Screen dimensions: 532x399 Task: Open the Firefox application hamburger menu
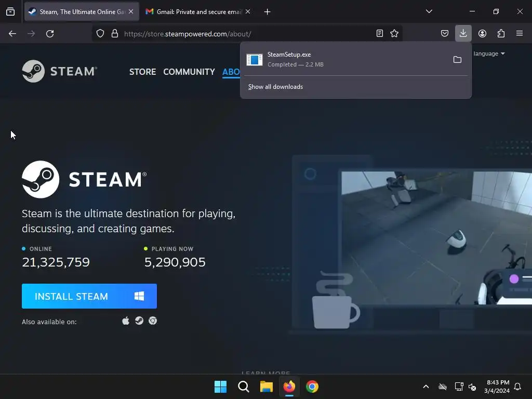pyautogui.click(x=520, y=33)
